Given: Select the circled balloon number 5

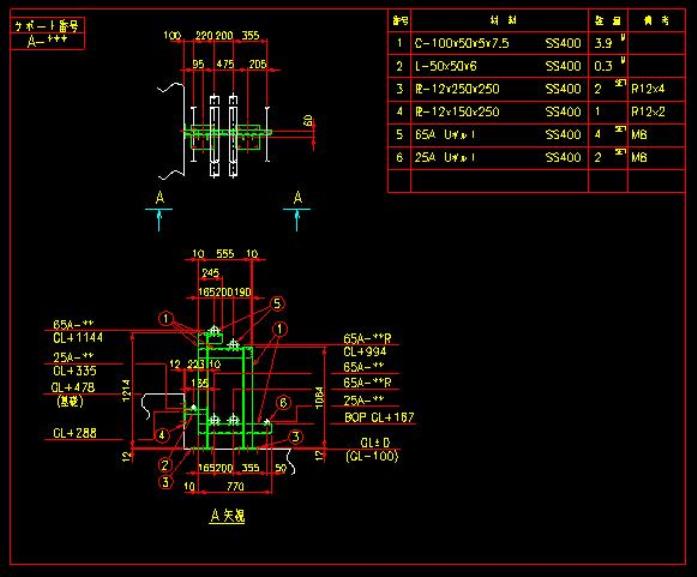Looking at the screenshot, I should coord(277,301).
